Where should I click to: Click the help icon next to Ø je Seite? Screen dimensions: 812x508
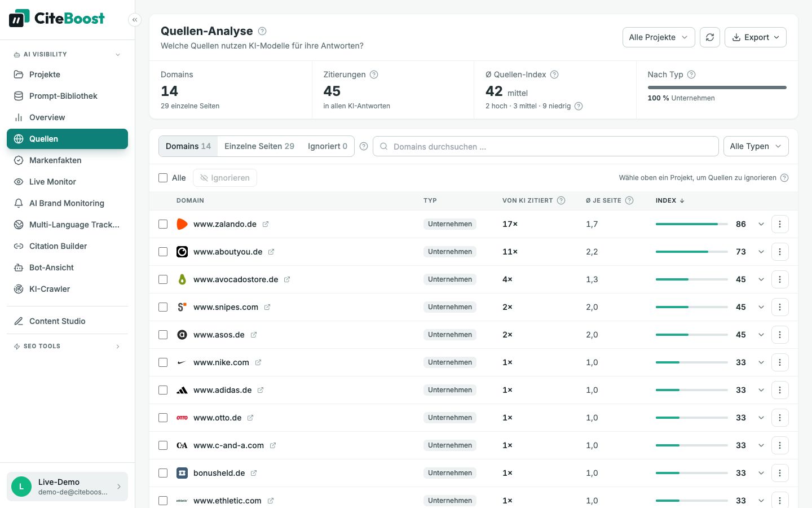pos(629,200)
